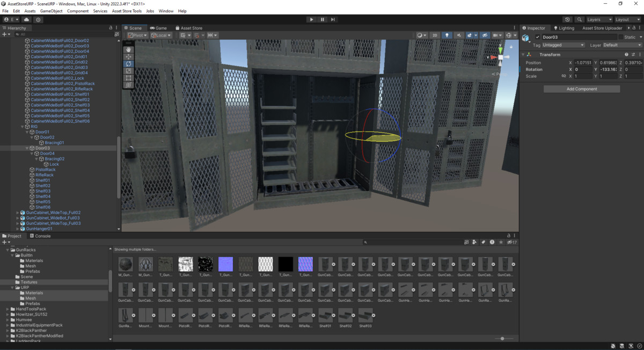This screenshot has height=350, width=644.
Task: Activate the Rect Transform tool
Action: [129, 78]
